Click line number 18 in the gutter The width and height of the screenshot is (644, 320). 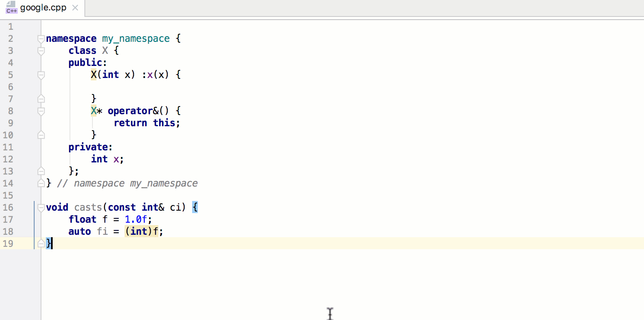(x=8, y=232)
